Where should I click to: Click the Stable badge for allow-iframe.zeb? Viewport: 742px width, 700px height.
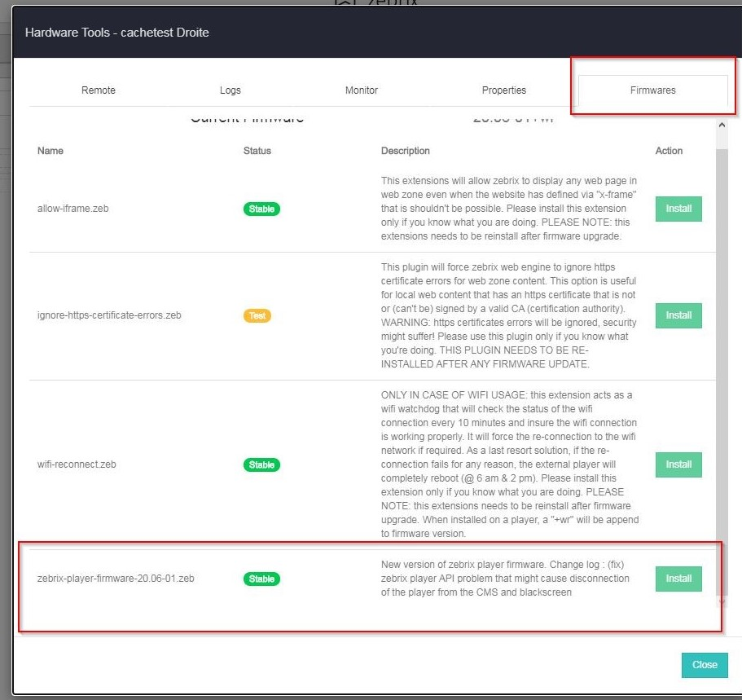pyautogui.click(x=261, y=209)
